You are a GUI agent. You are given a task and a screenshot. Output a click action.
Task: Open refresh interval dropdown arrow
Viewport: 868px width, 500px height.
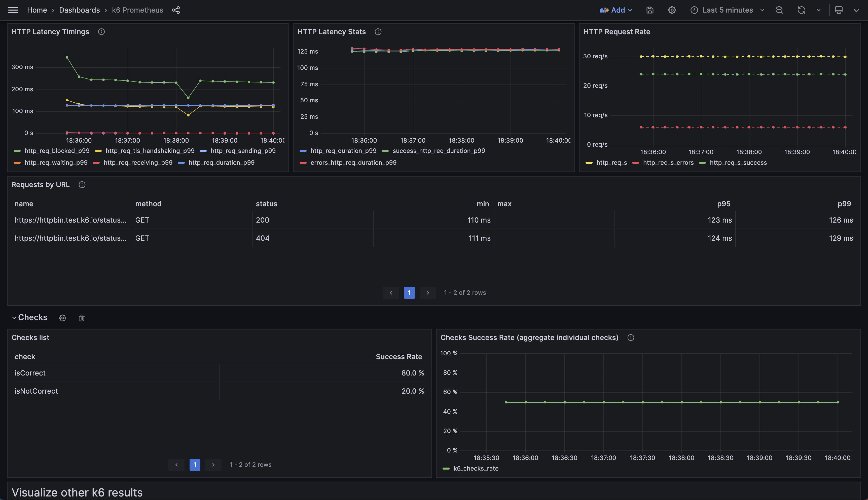pos(818,10)
